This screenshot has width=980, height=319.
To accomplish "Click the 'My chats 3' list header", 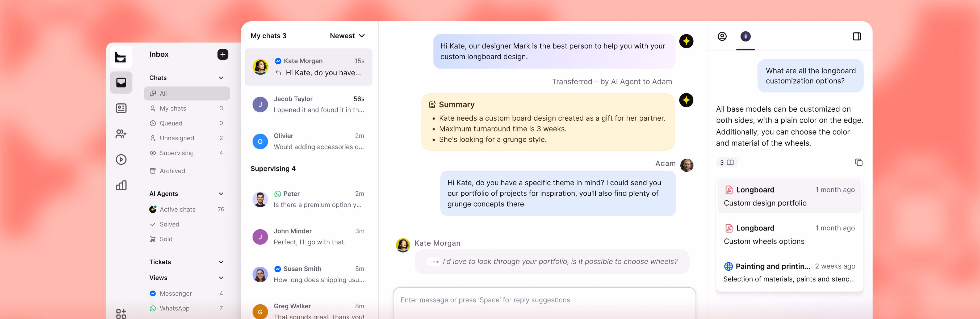I will point(268,36).
